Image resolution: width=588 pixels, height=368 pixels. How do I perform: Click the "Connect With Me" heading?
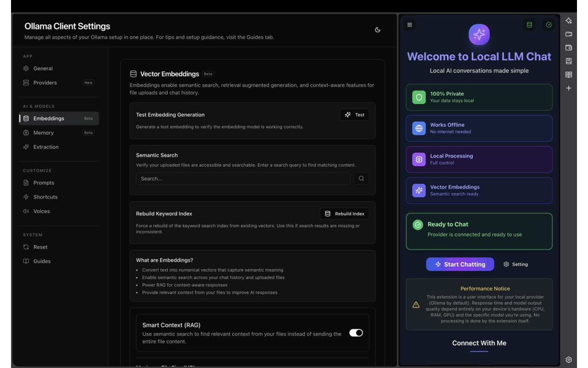pos(479,343)
